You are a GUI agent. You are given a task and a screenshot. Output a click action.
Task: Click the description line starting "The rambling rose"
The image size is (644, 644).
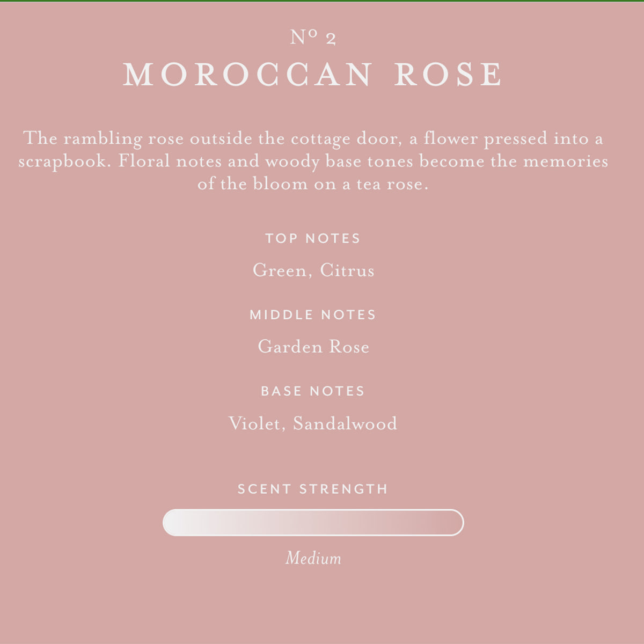pyautogui.click(x=313, y=139)
